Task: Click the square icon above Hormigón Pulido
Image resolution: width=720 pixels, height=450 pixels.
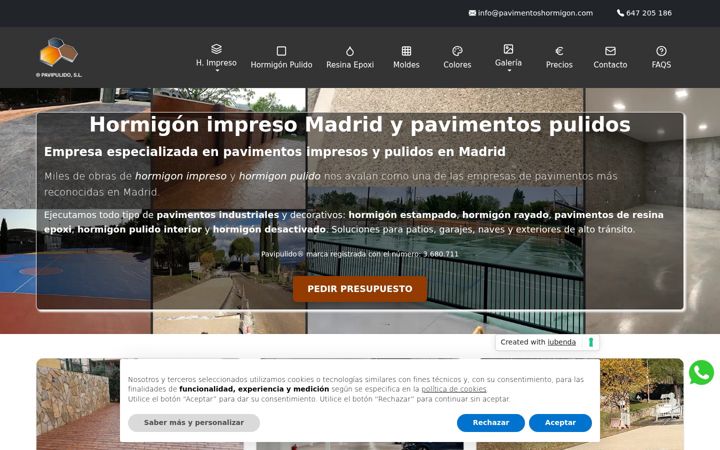Action: coord(281,51)
